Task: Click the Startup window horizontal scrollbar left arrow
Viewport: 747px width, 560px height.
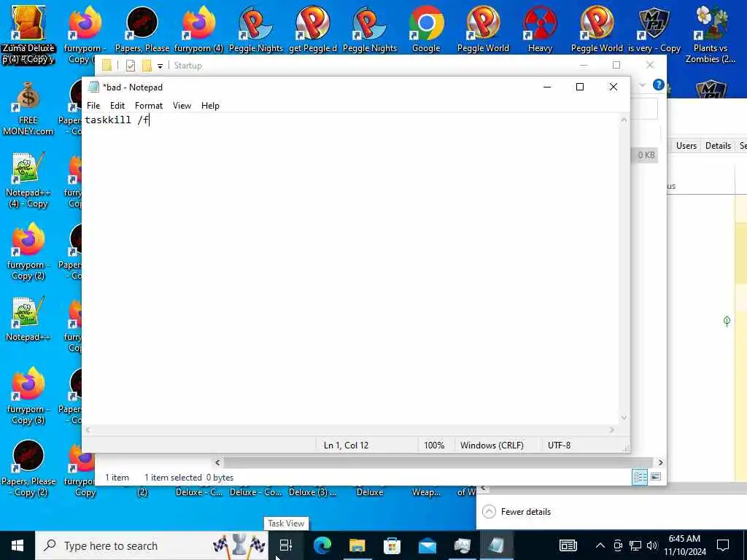Action: point(217,462)
